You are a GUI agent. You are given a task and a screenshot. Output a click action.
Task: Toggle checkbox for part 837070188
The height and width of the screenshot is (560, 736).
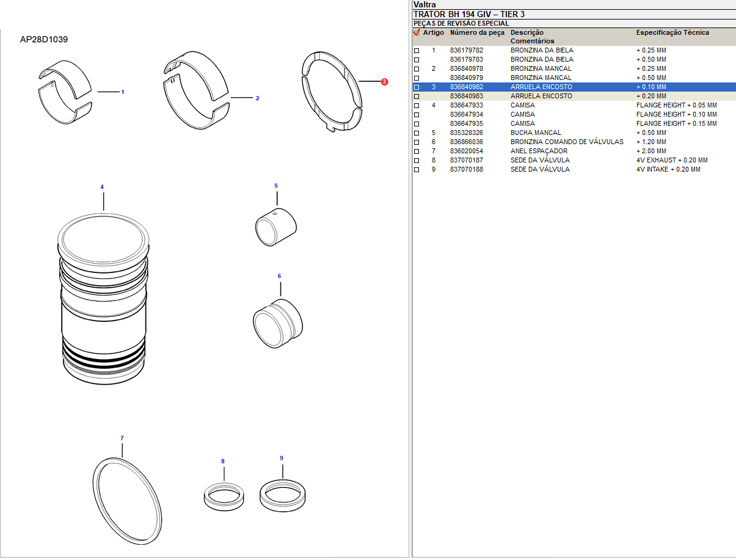coord(417,170)
